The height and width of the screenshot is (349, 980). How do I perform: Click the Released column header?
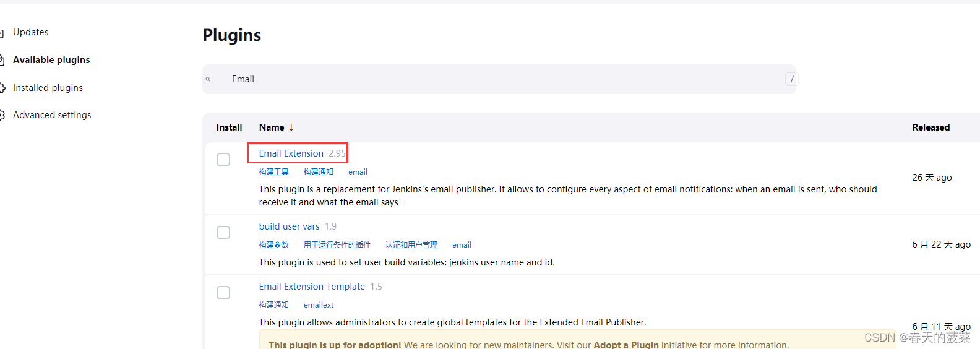point(931,127)
